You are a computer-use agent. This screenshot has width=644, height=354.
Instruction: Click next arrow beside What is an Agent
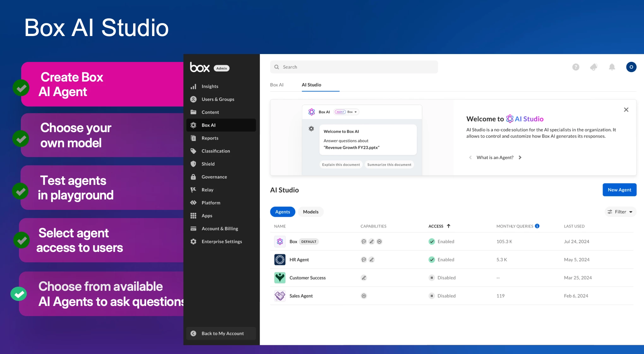tap(520, 157)
